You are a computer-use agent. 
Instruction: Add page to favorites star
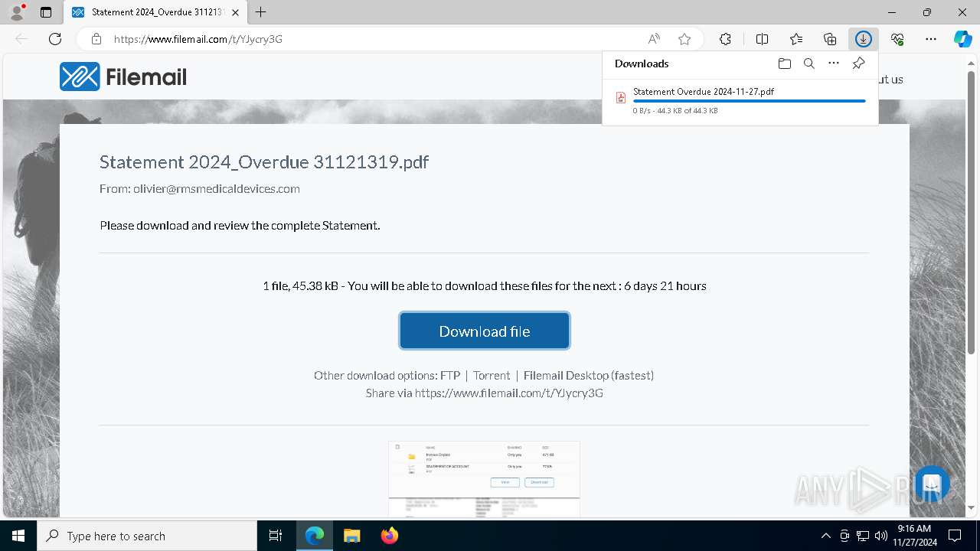684,39
